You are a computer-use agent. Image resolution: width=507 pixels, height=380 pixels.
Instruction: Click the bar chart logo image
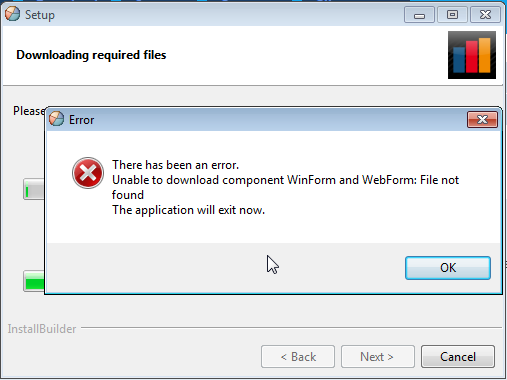pos(472,55)
